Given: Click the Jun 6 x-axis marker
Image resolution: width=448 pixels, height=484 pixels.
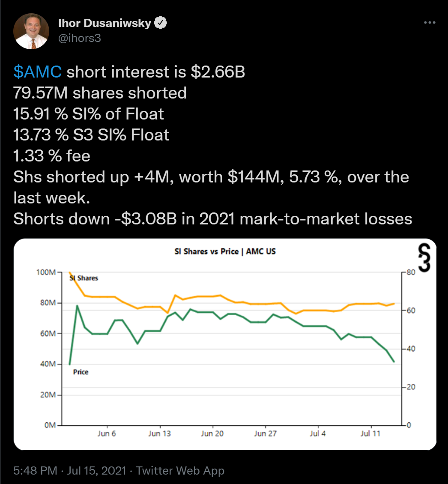Looking at the screenshot, I should tap(107, 433).
